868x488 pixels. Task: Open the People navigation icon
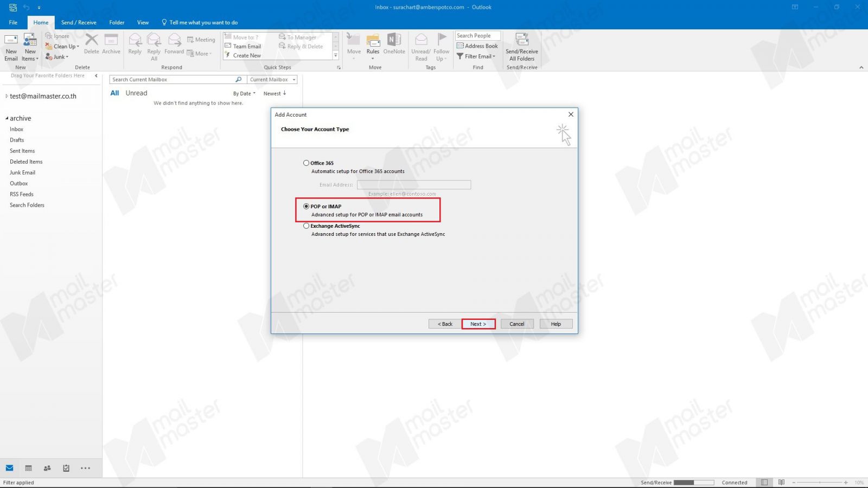[47, 468]
